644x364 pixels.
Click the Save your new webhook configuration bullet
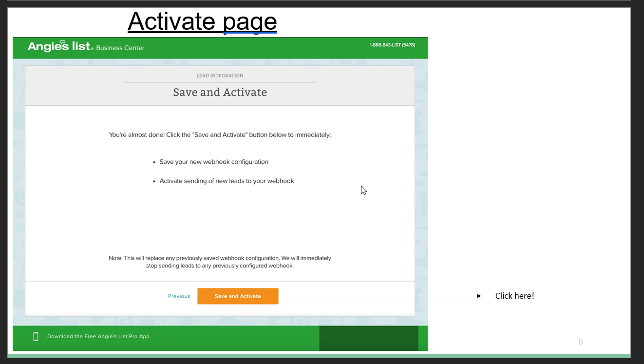214,162
